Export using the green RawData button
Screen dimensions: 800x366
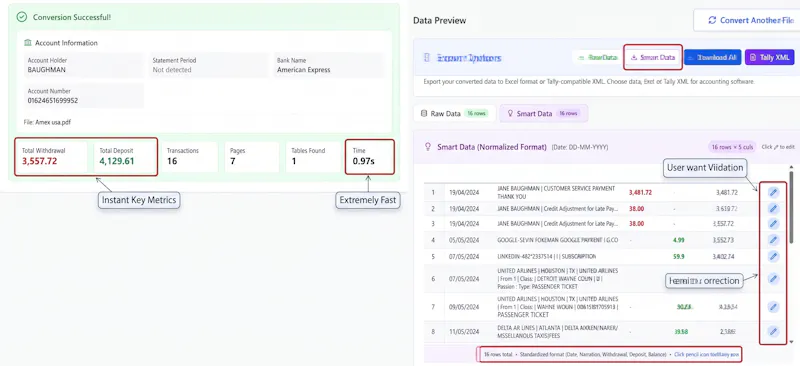click(598, 58)
